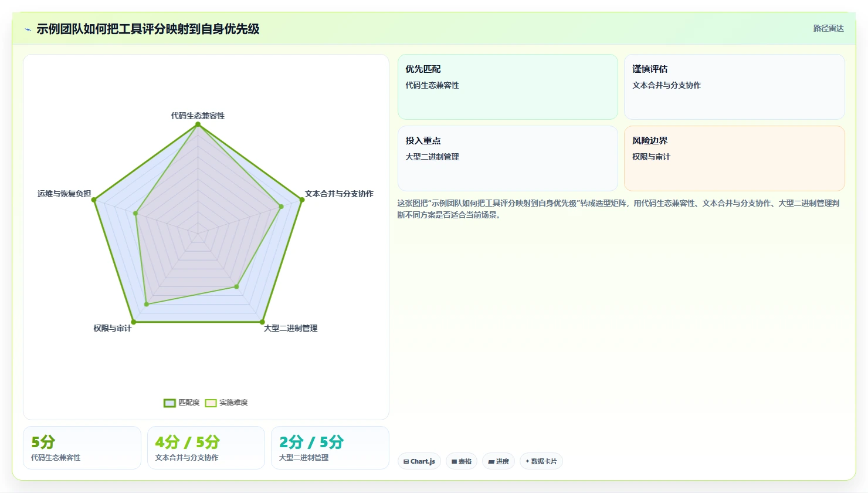Open the 谨慎评估 card
The width and height of the screenshot is (868, 493).
pyautogui.click(x=734, y=87)
